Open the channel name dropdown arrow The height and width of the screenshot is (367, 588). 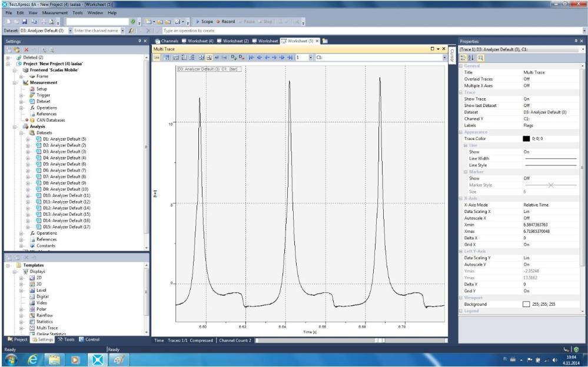pos(122,31)
